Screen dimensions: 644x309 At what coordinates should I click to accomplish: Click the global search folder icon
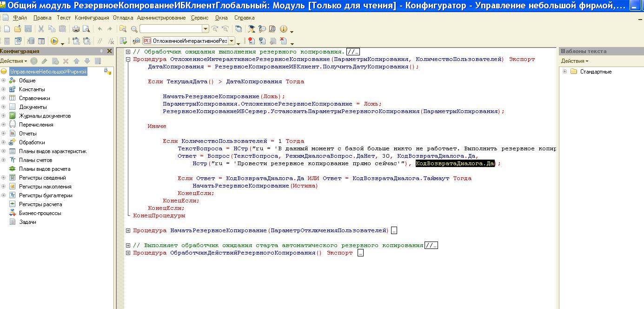pyautogui.click(x=123, y=29)
